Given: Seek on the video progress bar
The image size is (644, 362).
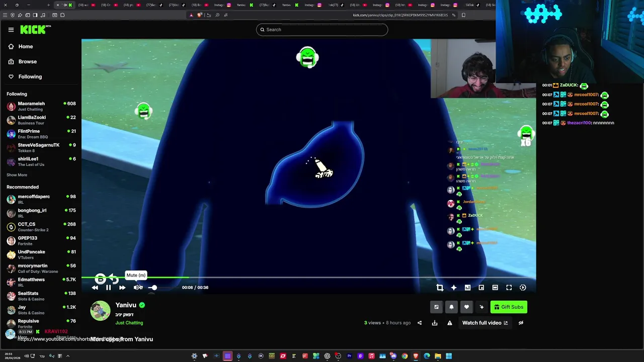Looking at the screenshot, I should [308, 277].
